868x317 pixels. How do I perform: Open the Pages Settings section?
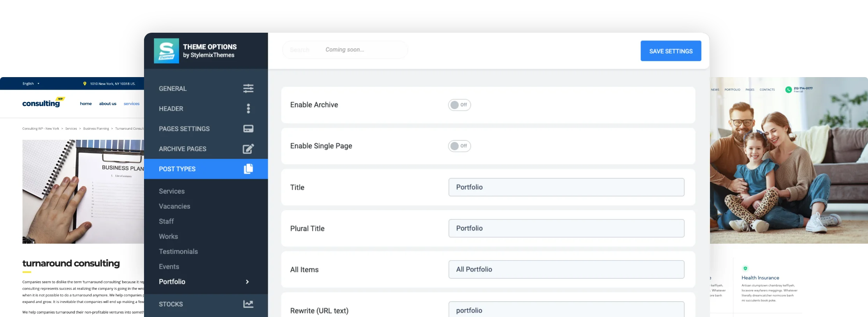click(x=206, y=129)
